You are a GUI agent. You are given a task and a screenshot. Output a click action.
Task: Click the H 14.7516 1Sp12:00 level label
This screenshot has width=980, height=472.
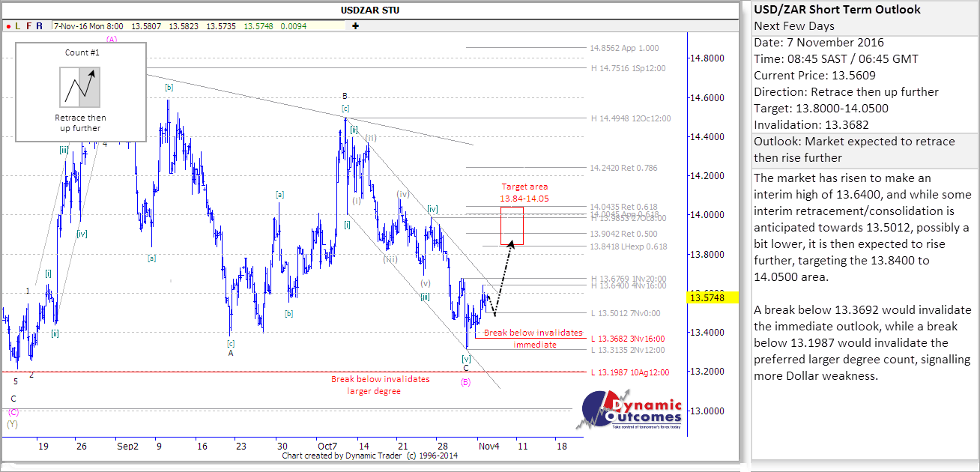pos(628,67)
